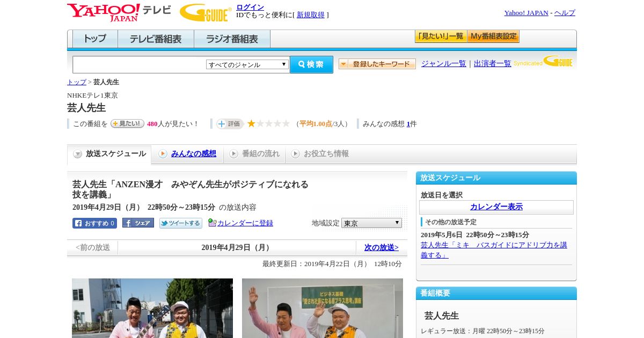Open upcoming episode ミキ バスガイド link
This screenshot has height=338, width=644.
coord(494,249)
